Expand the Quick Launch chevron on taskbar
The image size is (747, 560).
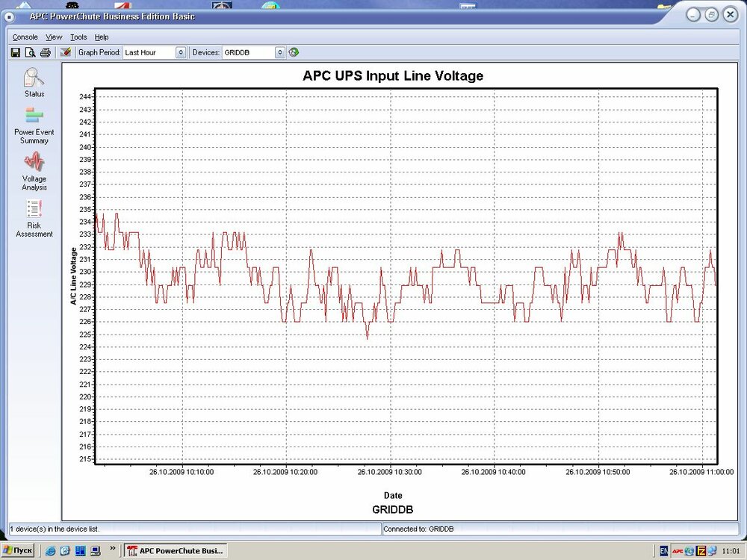point(113,549)
